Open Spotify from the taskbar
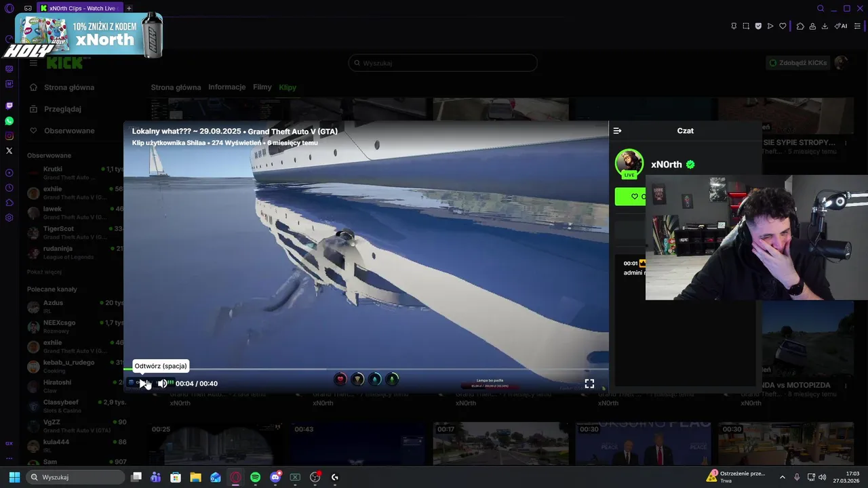868x488 pixels. [255, 477]
